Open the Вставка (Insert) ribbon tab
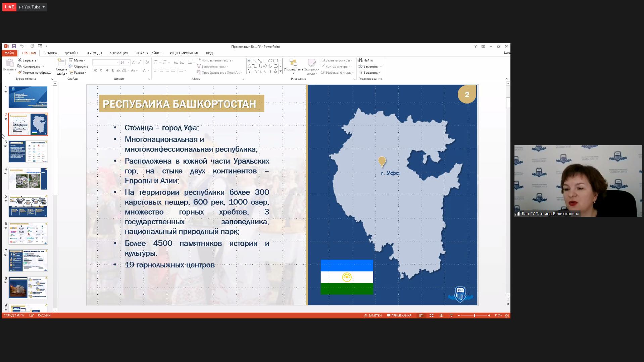The image size is (644, 362). 50,53
